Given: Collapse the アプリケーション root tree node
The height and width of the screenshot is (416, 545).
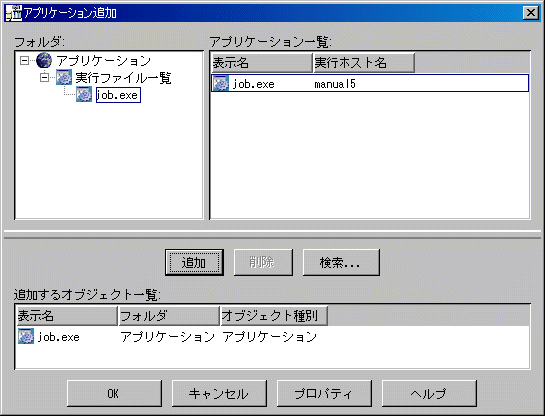Looking at the screenshot, I should pyautogui.click(x=24, y=61).
